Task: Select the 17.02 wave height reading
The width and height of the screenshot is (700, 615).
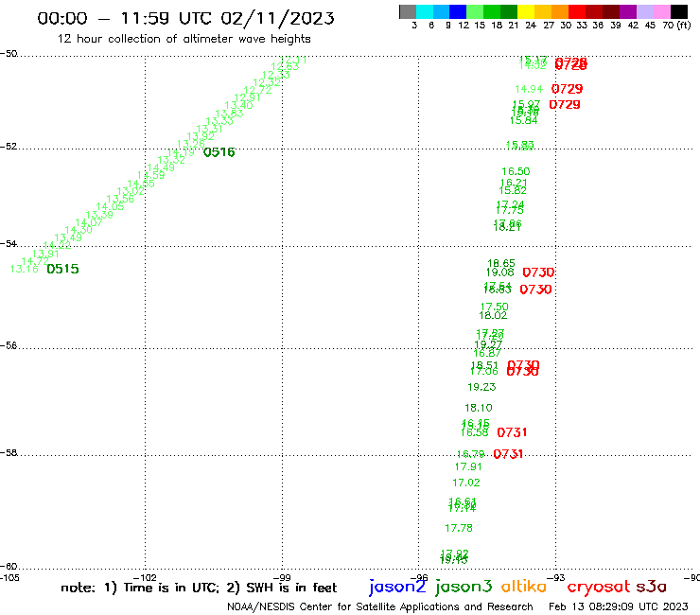Action: click(466, 483)
